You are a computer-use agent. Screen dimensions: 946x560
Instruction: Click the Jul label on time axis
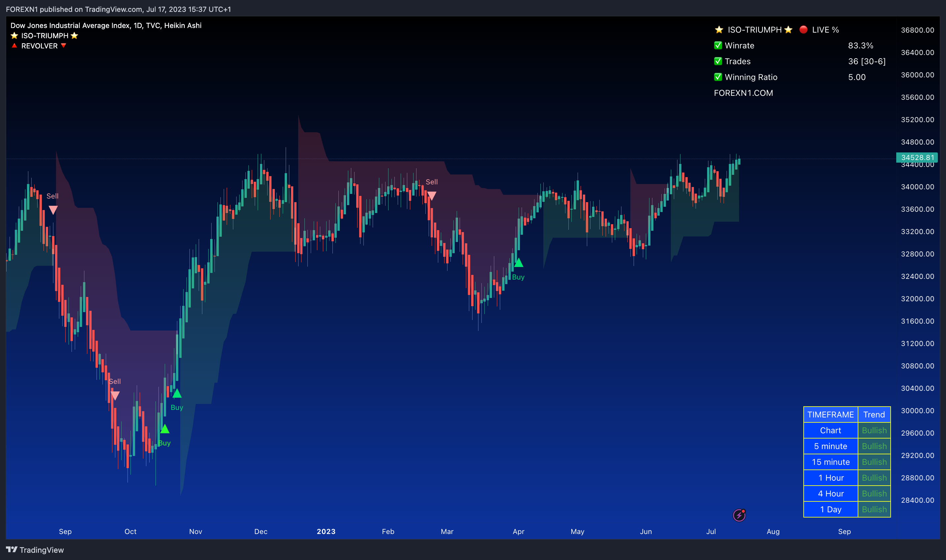(711, 531)
